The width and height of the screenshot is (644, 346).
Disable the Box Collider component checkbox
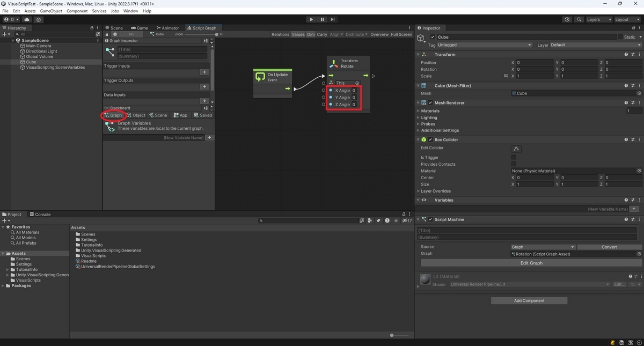(430, 139)
